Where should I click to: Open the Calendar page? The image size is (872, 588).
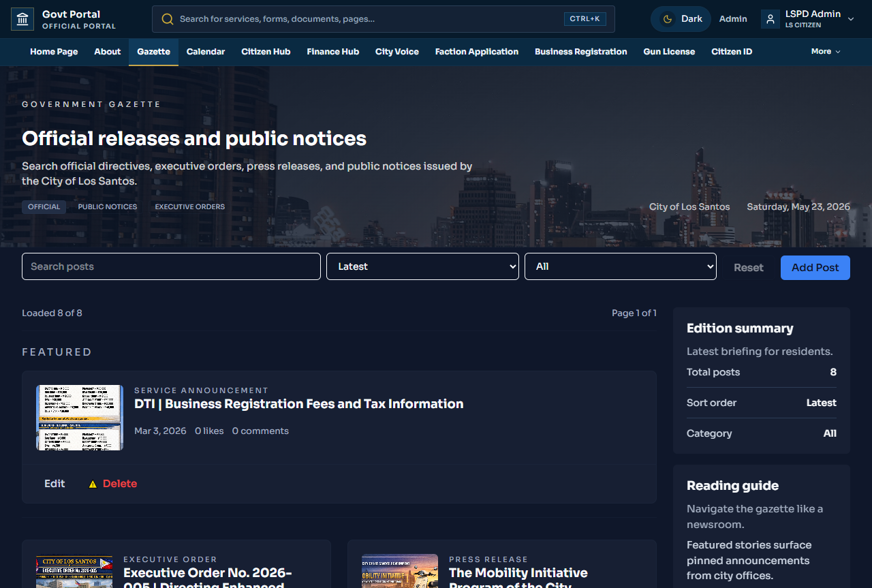[206, 52]
